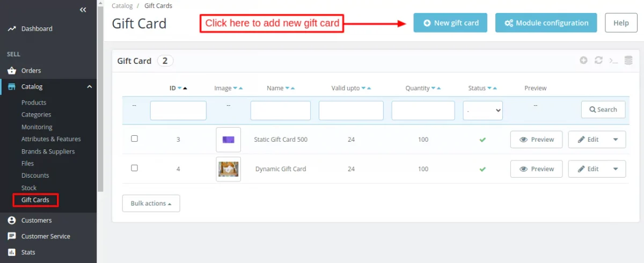The width and height of the screenshot is (644, 263).
Task: Open Edit dropdown arrow for Static Gift Card 500
Action: pyautogui.click(x=616, y=140)
